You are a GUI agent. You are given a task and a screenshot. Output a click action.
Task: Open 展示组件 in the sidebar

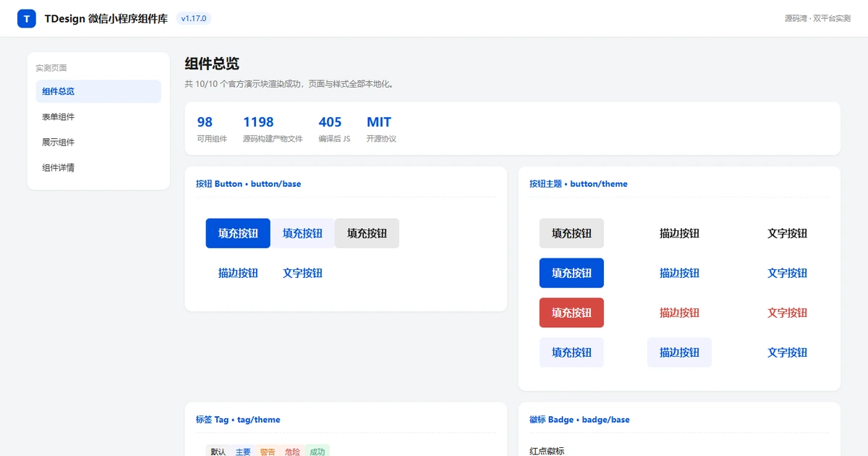coord(98,142)
